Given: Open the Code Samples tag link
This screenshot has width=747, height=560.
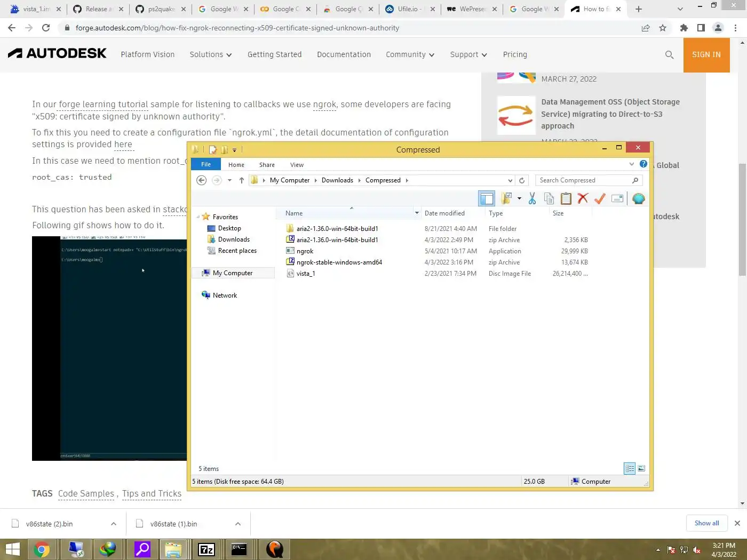Looking at the screenshot, I should coord(86,494).
